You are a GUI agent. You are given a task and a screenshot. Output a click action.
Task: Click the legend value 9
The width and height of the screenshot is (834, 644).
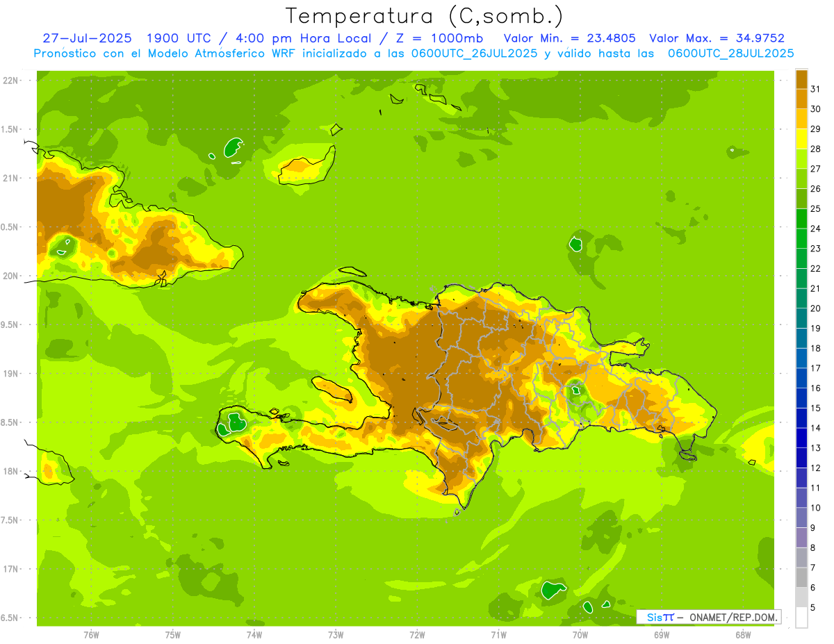click(813, 528)
